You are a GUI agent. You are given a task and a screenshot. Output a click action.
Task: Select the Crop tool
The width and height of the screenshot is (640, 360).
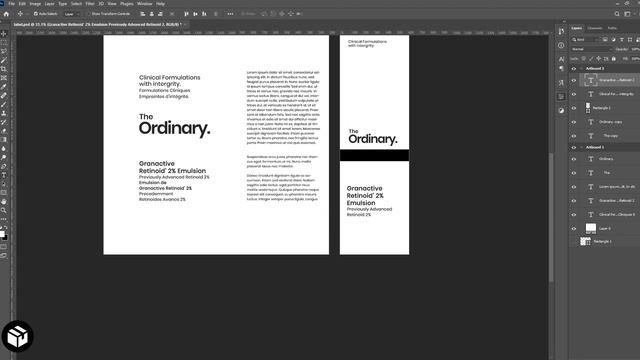coord(4,69)
